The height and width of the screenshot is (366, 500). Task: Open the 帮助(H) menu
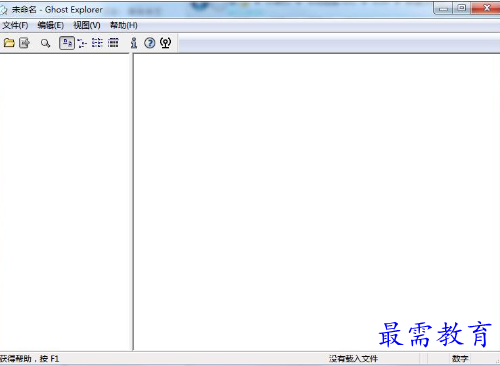click(x=124, y=25)
